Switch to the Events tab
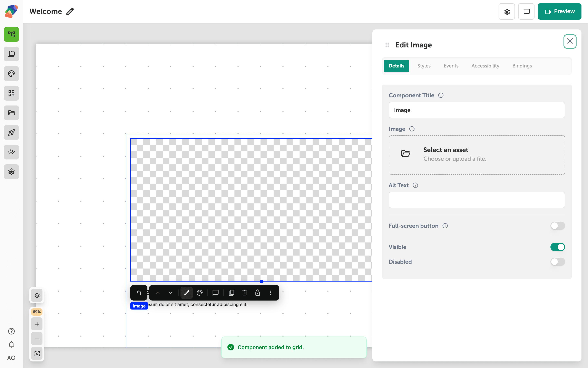This screenshot has height=368, width=588. tap(451, 66)
